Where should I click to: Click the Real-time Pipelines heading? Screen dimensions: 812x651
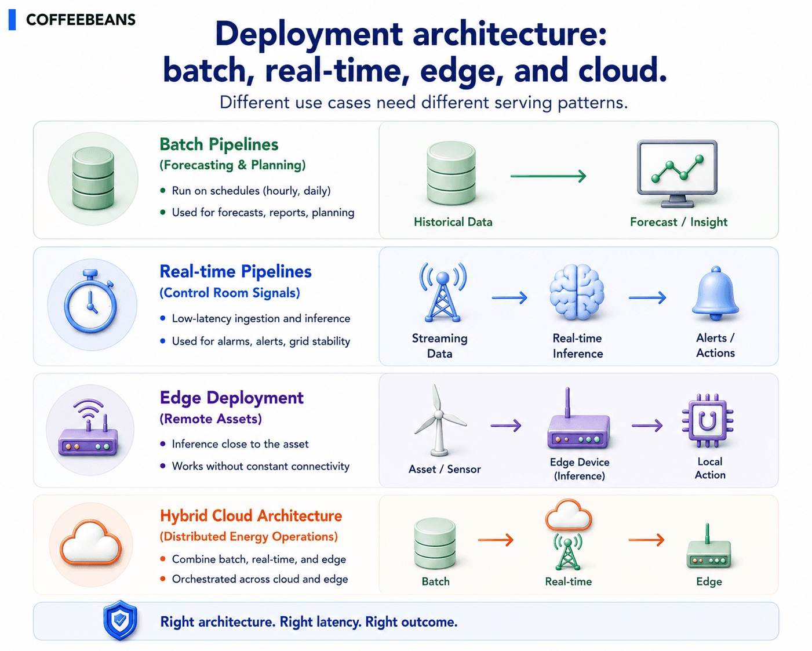235,271
